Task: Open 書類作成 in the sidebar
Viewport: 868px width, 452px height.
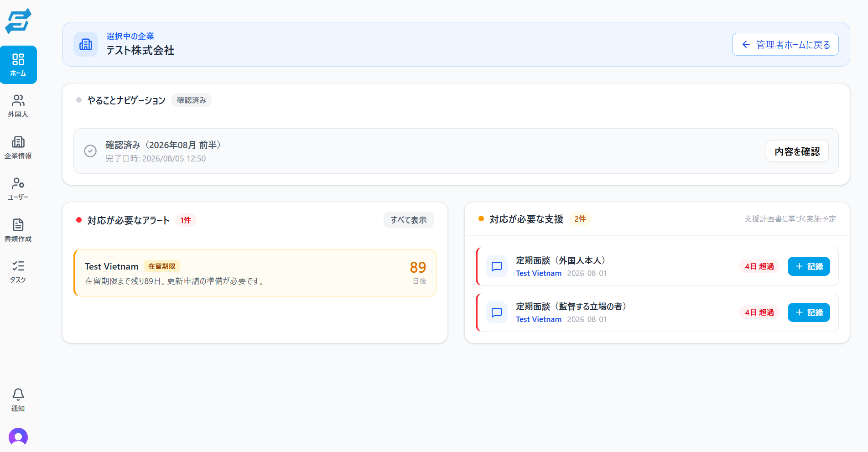Action: 18,230
